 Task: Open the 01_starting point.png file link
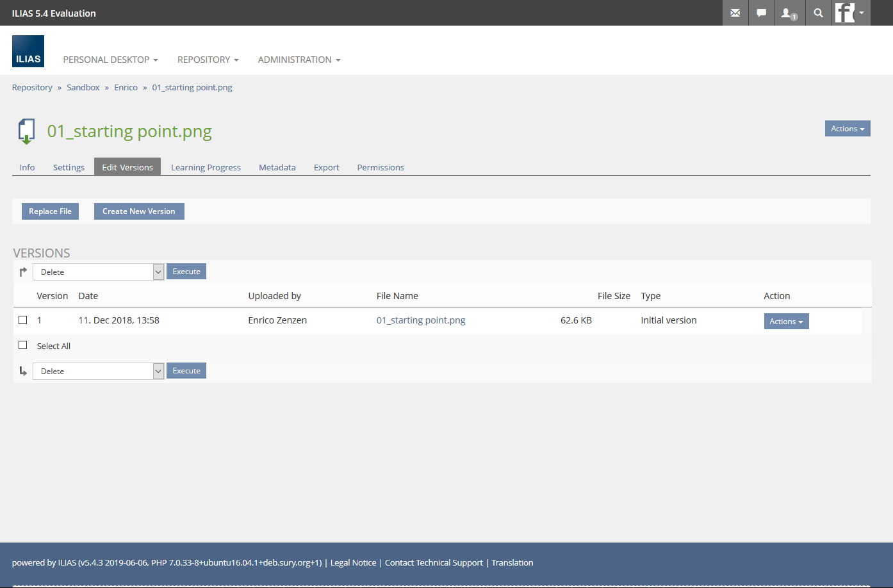[421, 320]
